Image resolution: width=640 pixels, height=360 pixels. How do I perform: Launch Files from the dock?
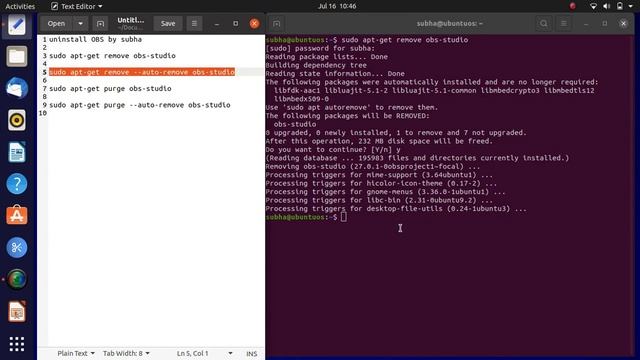[x=17, y=56]
